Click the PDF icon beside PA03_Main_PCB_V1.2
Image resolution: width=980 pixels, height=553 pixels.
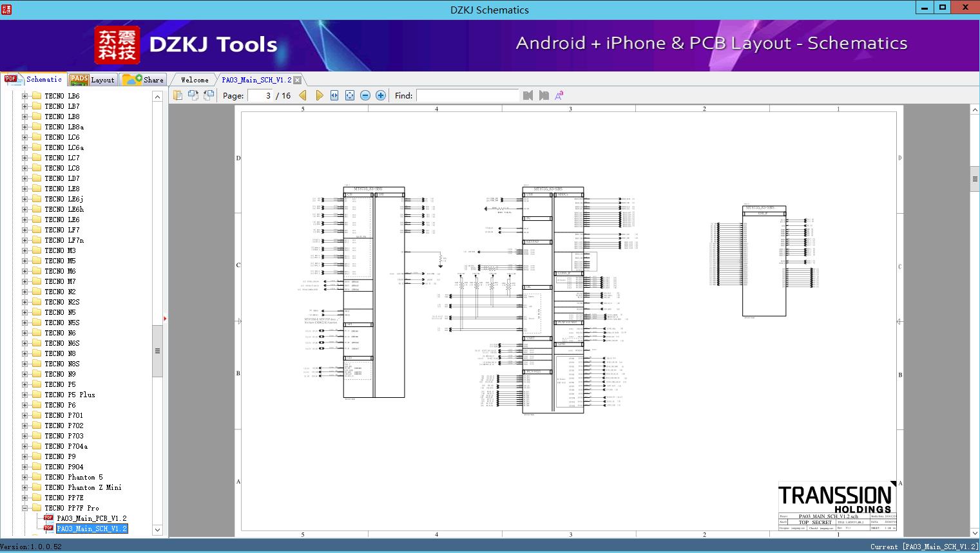(x=48, y=518)
